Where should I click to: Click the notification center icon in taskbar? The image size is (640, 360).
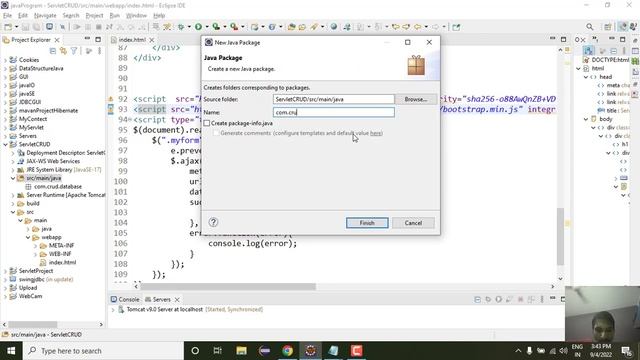pyautogui.click(x=626, y=351)
